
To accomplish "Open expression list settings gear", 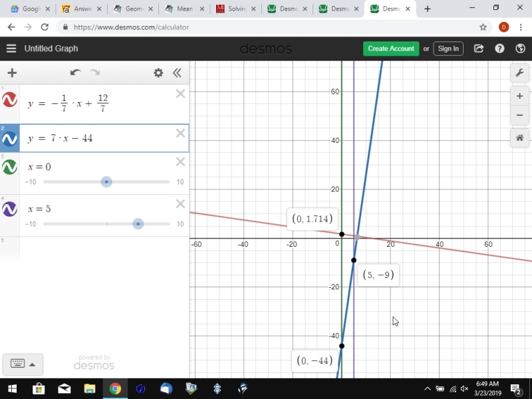I will pyautogui.click(x=158, y=72).
